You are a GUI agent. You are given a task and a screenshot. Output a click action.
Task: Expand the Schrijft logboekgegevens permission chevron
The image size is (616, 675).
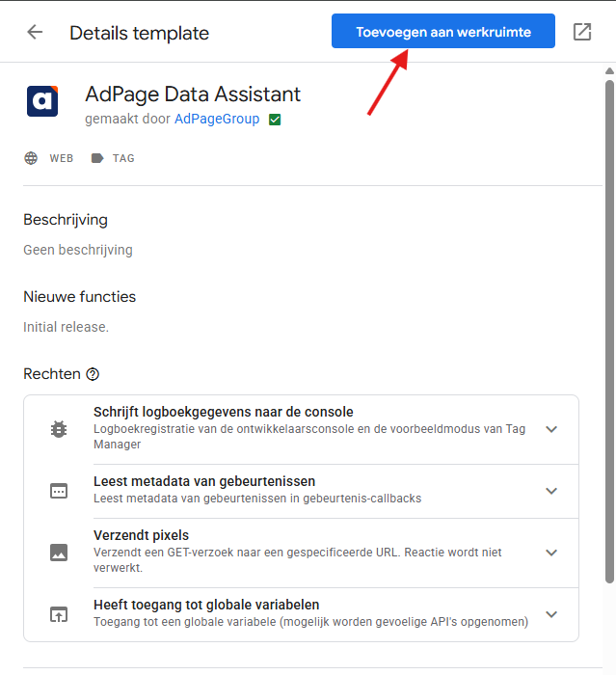pyautogui.click(x=551, y=429)
